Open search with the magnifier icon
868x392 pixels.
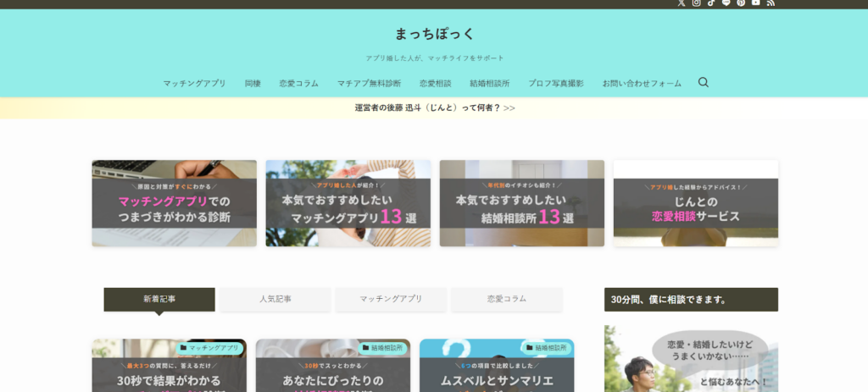704,83
